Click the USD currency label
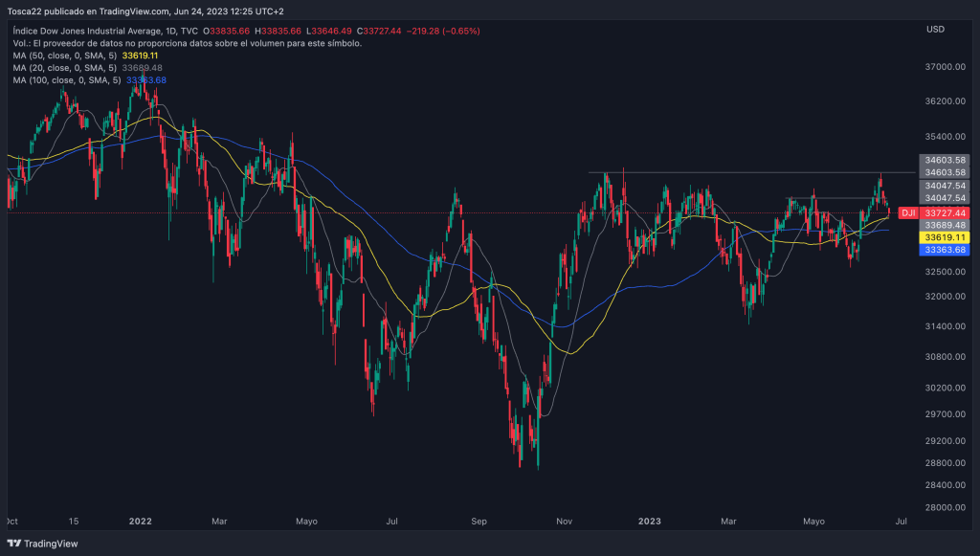The image size is (980, 556). [935, 31]
